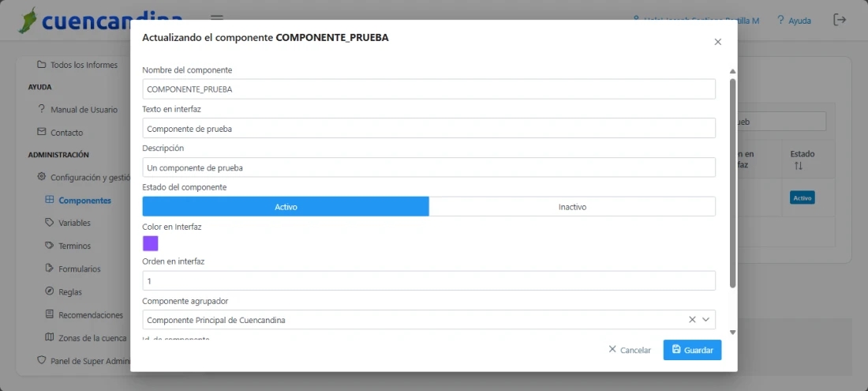Click the Variables tag icon
The image size is (868, 391).
click(x=50, y=223)
